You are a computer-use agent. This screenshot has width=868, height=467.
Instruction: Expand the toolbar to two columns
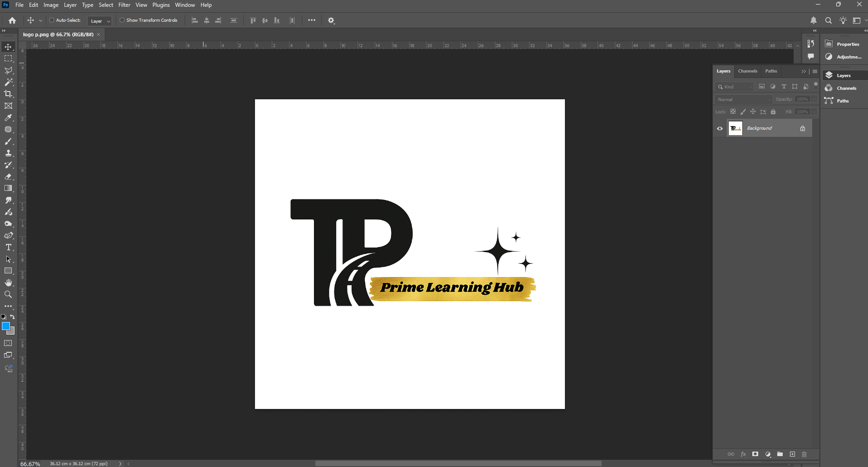tap(4, 30)
